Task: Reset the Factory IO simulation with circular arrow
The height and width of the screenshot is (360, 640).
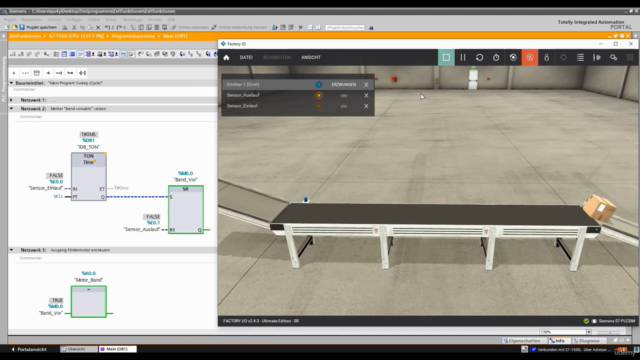Action: pyautogui.click(x=480, y=58)
